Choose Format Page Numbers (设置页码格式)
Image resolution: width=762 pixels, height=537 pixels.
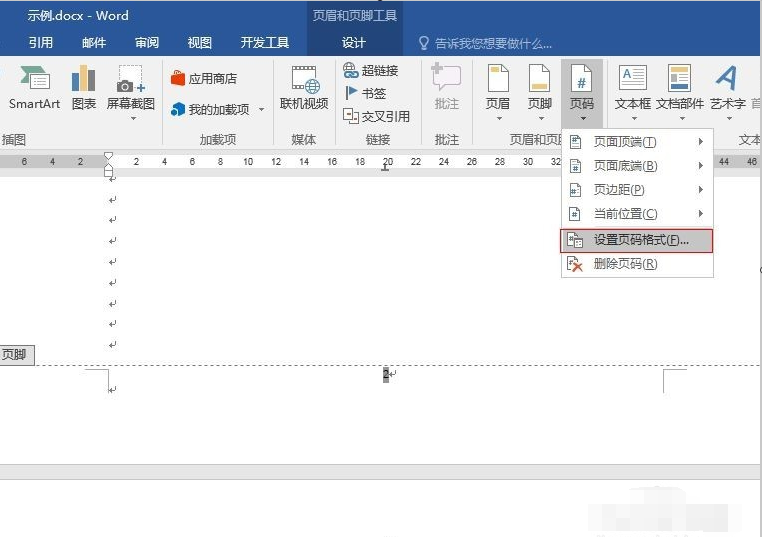637,241
